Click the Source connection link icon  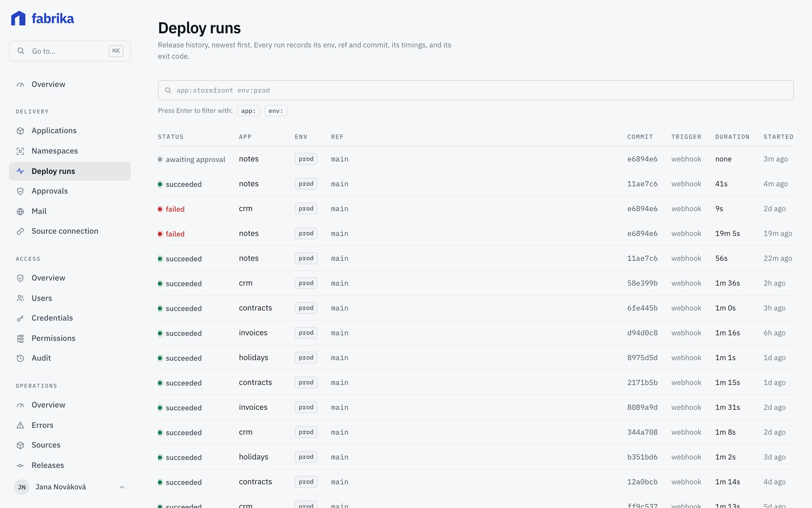click(21, 231)
